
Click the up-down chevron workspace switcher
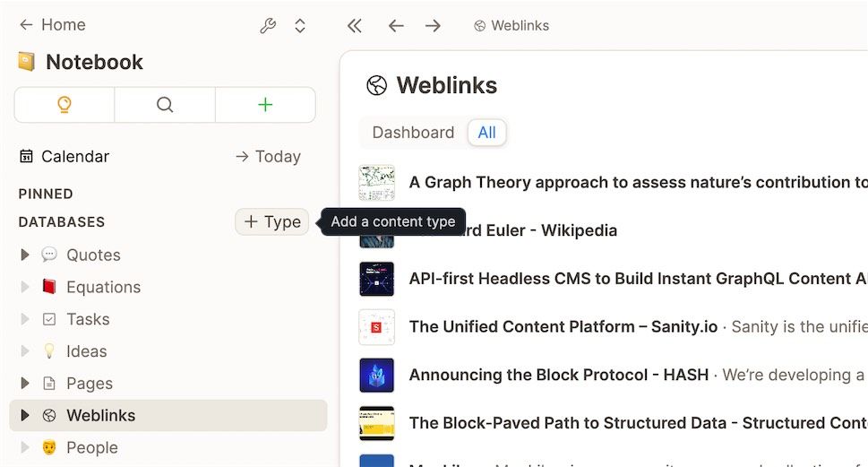300,26
